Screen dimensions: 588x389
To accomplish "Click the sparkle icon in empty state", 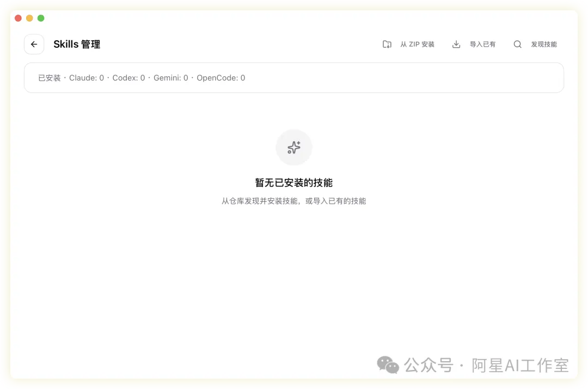I will click(x=294, y=147).
